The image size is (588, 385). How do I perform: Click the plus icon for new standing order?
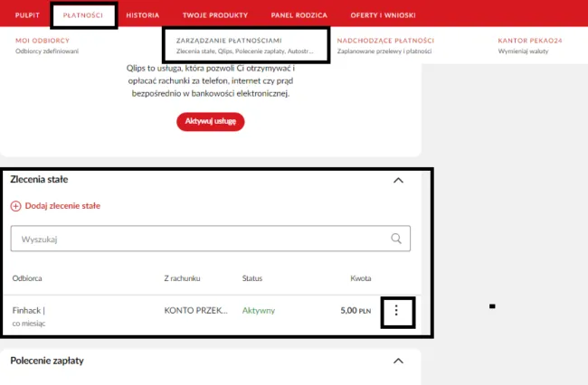coord(15,206)
